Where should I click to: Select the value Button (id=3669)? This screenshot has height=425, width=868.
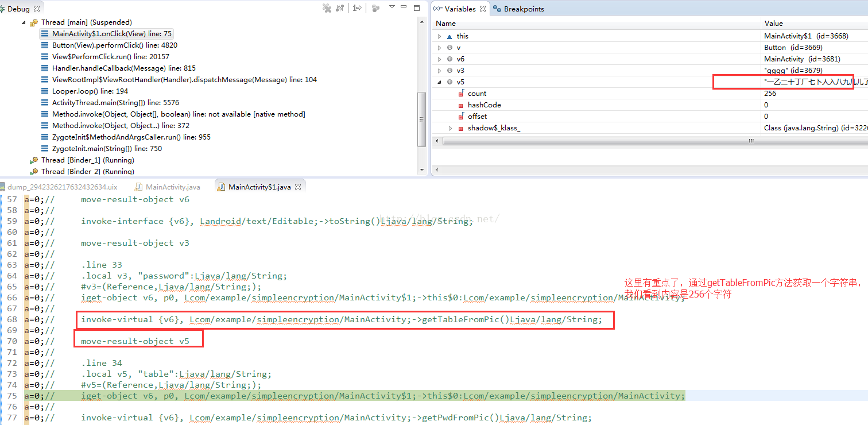[x=793, y=48]
